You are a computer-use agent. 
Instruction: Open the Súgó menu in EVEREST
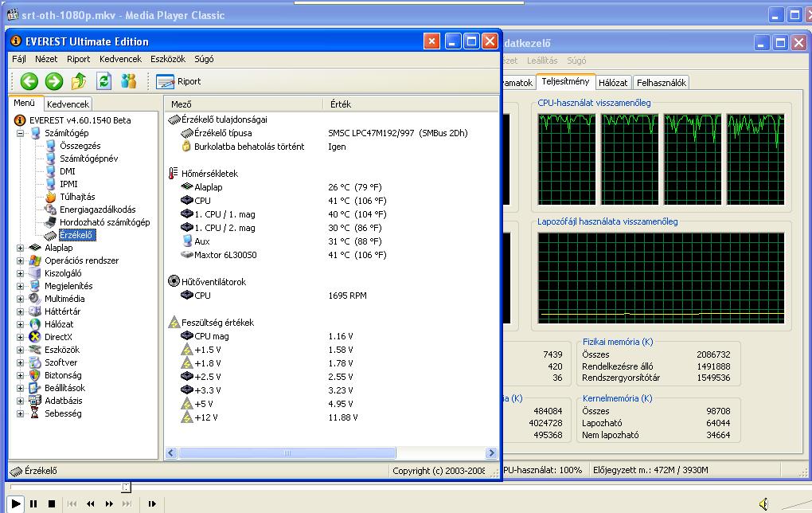pos(204,59)
